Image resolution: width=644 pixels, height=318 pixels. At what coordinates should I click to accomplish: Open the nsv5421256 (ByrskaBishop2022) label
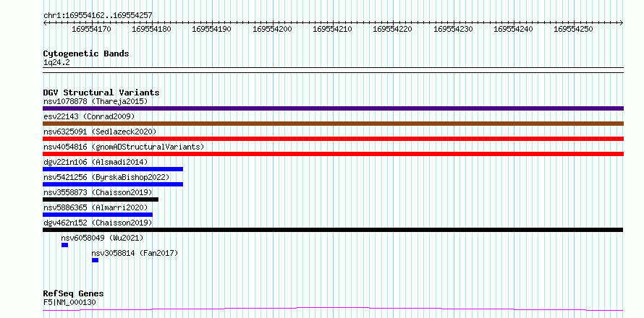pos(106,177)
